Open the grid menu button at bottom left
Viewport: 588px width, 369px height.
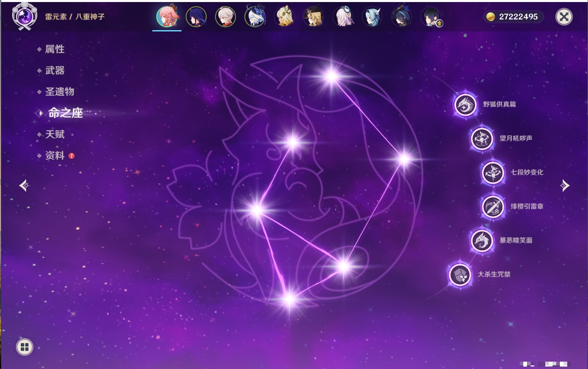[x=24, y=347]
